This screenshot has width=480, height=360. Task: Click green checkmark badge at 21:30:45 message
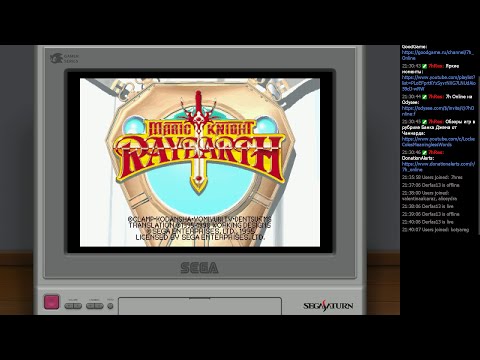click(424, 122)
